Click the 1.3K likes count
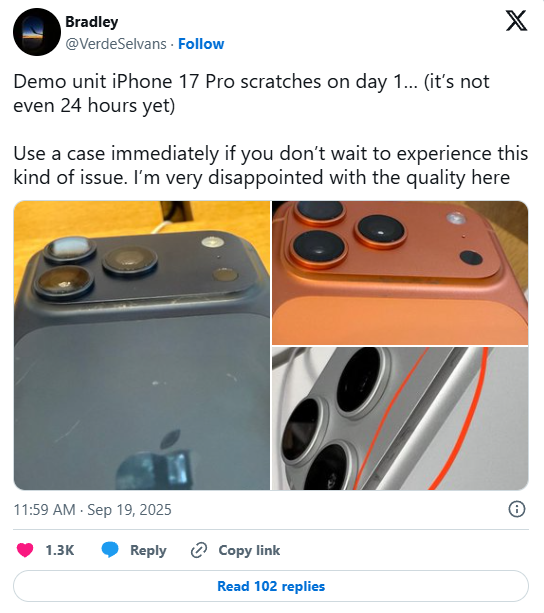 [59, 550]
